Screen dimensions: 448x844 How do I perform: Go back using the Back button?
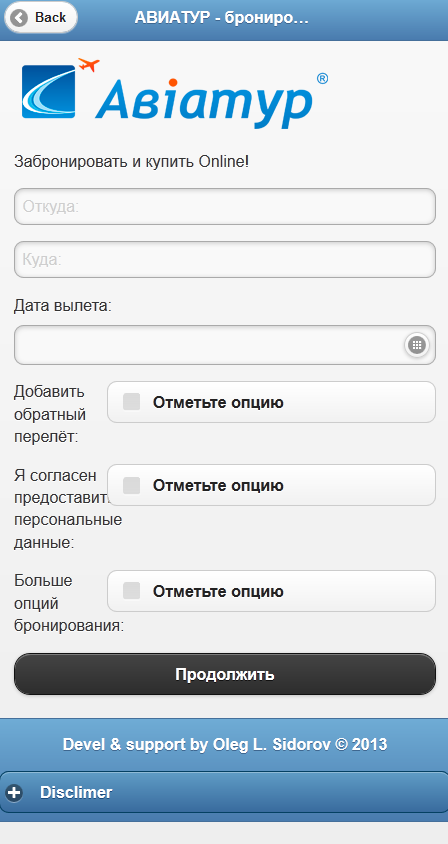(41, 18)
